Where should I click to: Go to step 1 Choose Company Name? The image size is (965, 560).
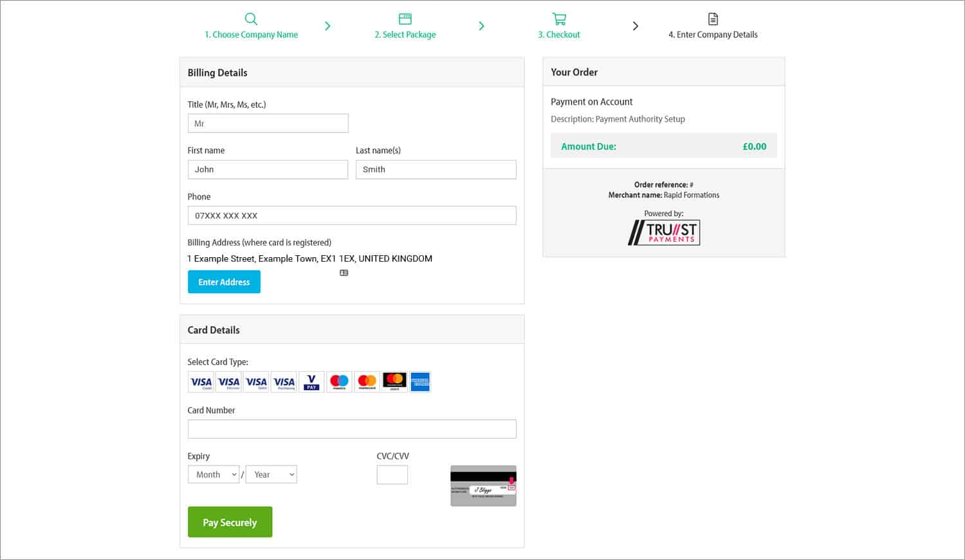(251, 34)
